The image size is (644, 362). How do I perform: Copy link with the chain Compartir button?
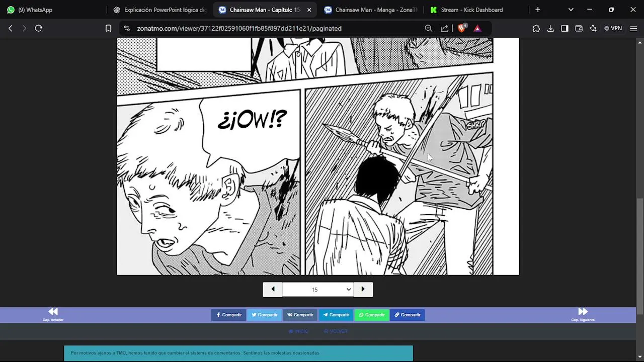(407, 315)
